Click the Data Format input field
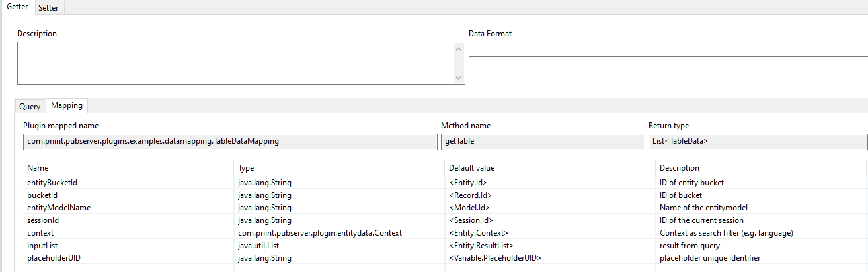 point(666,50)
